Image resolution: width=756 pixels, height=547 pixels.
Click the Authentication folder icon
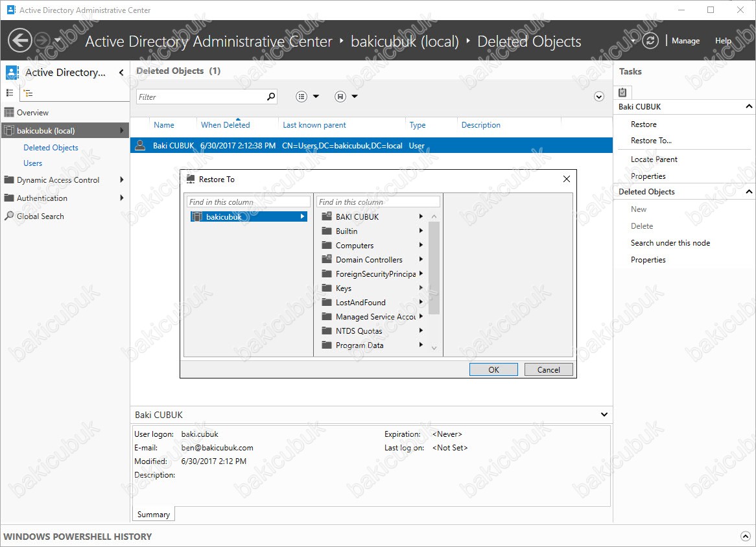tap(9, 198)
